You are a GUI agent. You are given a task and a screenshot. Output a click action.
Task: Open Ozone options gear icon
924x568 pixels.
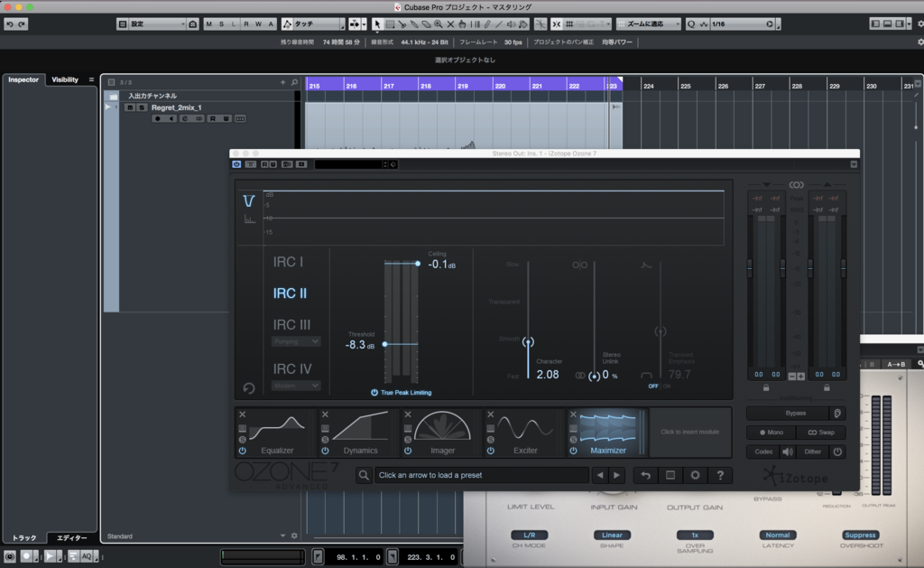pyautogui.click(x=695, y=475)
